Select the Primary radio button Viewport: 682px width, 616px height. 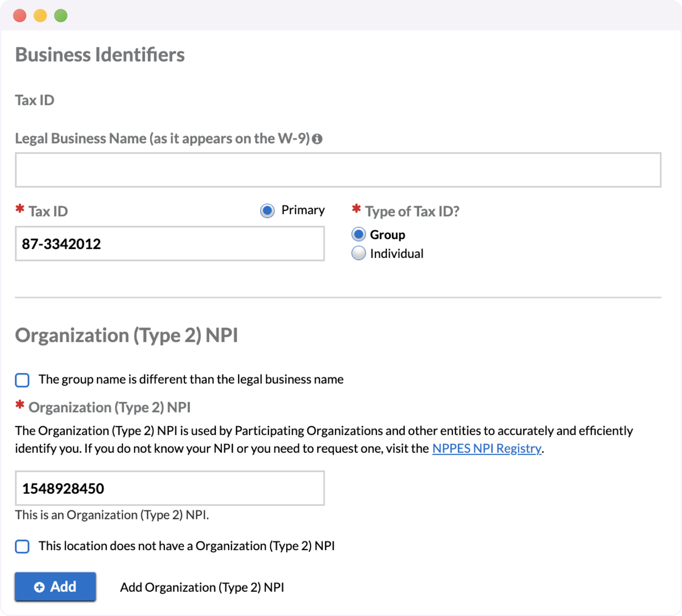[267, 211]
